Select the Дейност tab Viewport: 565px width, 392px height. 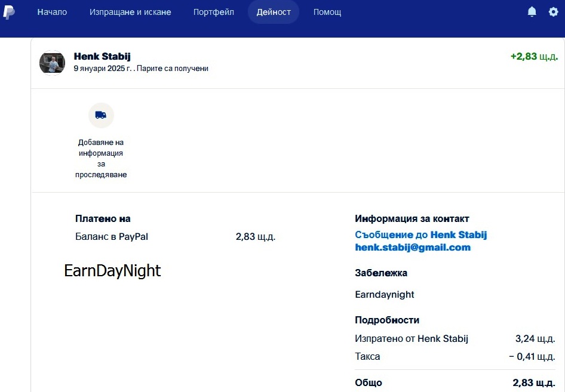[274, 12]
